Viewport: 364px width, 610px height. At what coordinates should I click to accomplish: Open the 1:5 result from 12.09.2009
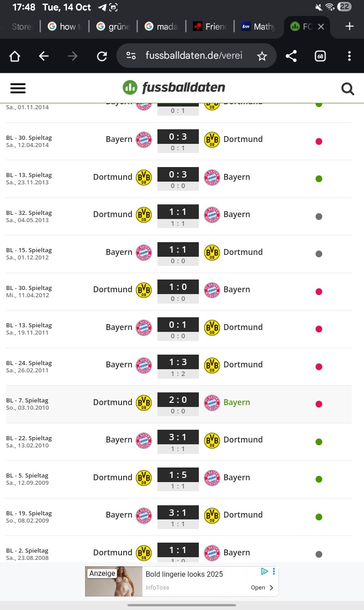[x=178, y=475]
